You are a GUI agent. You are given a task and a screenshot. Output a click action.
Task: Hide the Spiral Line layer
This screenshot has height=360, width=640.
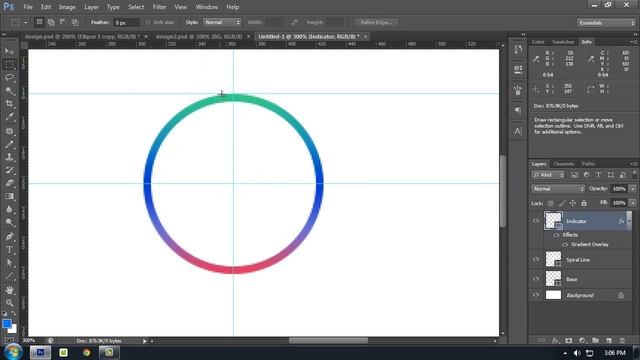tap(536, 259)
